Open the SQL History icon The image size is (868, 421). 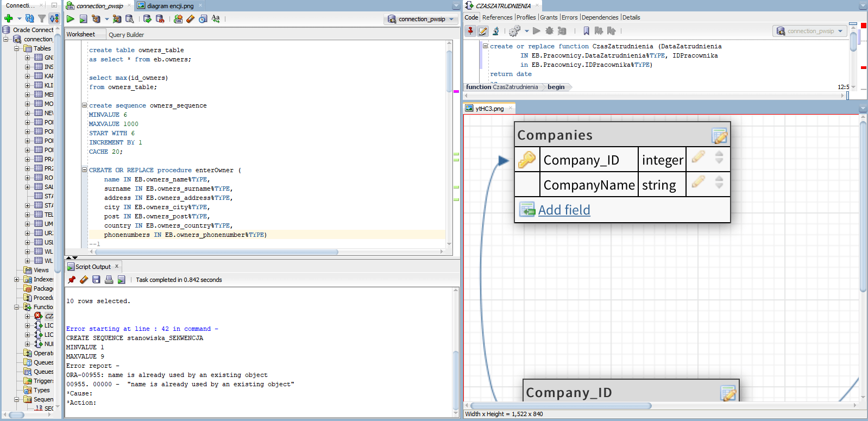coord(203,19)
